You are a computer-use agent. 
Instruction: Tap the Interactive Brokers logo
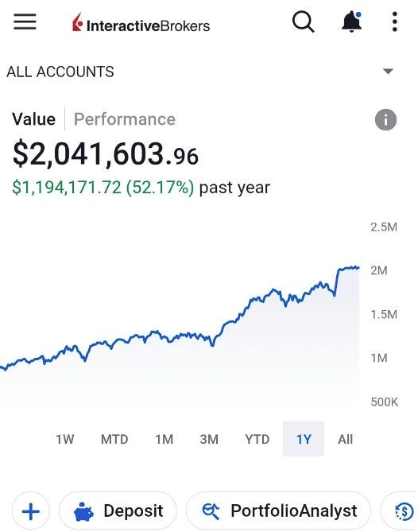pos(141,23)
